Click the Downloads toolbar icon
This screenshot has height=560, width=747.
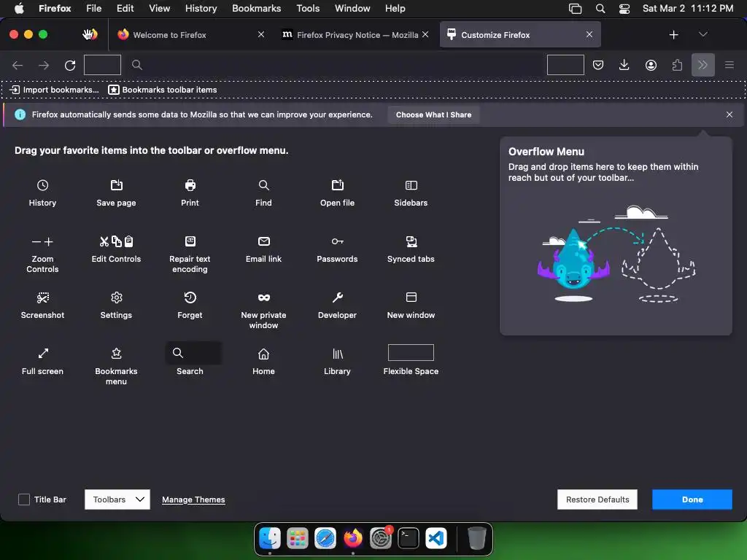pos(624,65)
